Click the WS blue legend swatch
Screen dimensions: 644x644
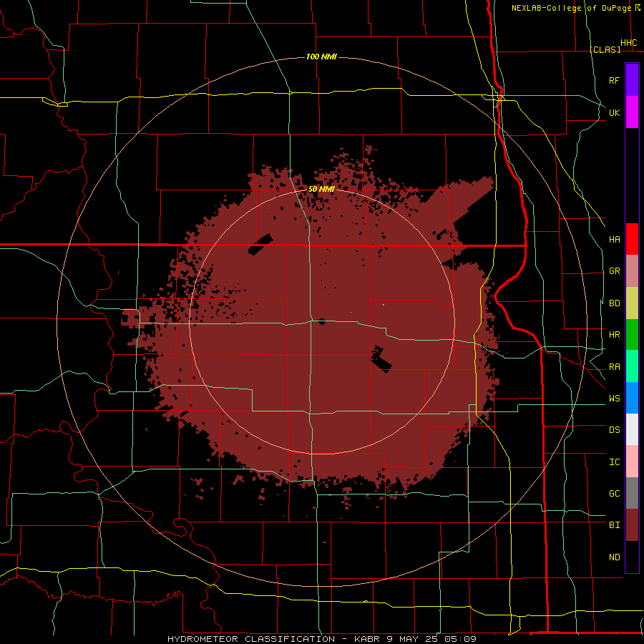pos(632,398)
